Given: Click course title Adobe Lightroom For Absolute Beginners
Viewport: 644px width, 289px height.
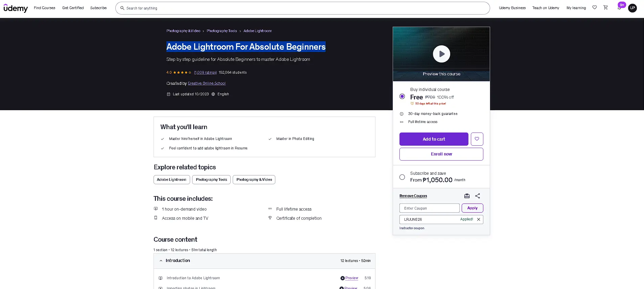Looking at the screenshot, I should 246,47.
